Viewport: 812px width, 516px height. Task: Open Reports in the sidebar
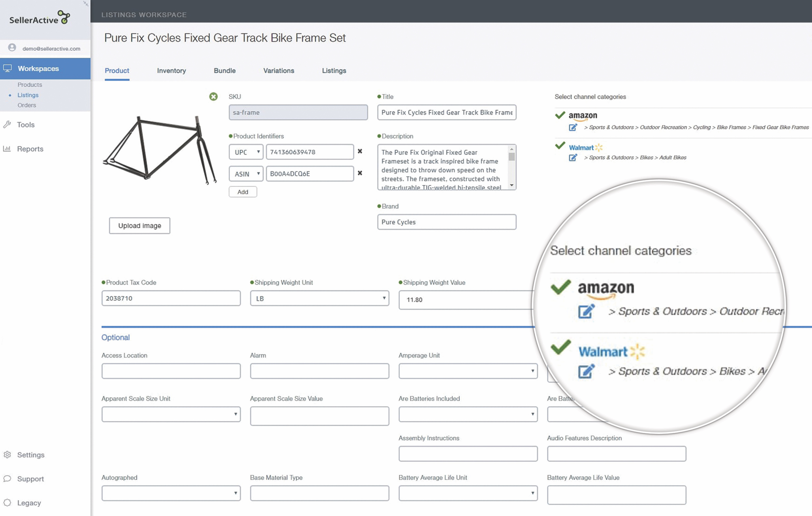(30, 149)
